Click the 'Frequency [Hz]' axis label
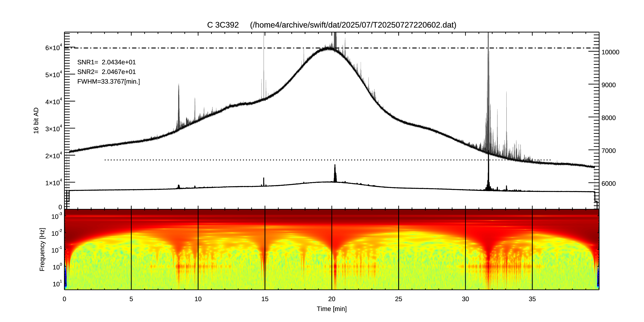The height and width of the screenshot is (322, 644). (42, 249)
